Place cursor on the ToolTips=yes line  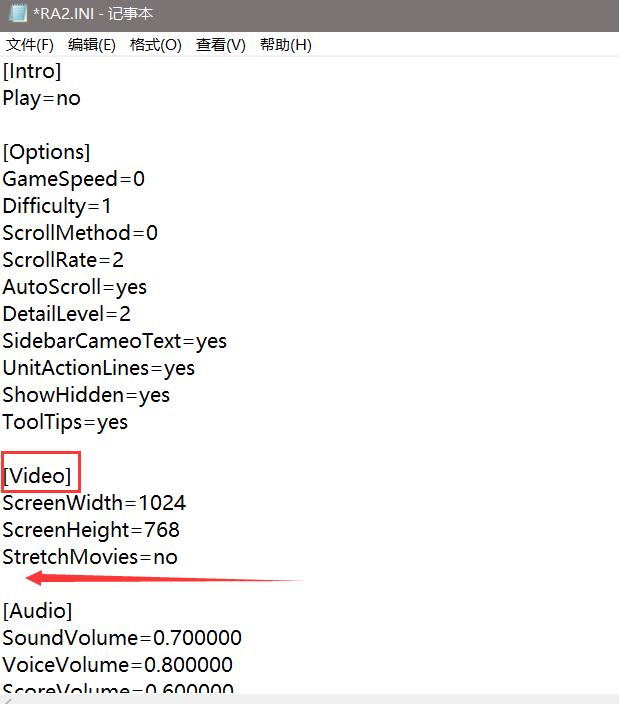(65, 422)
